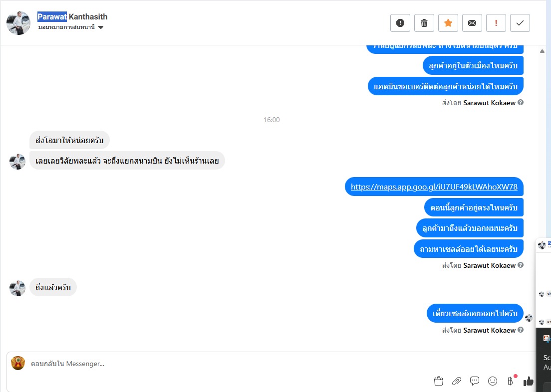Screen dimensions: 551x392
Task: Open shopping bag product icon in composer
Action: click(x=438, y=381)
